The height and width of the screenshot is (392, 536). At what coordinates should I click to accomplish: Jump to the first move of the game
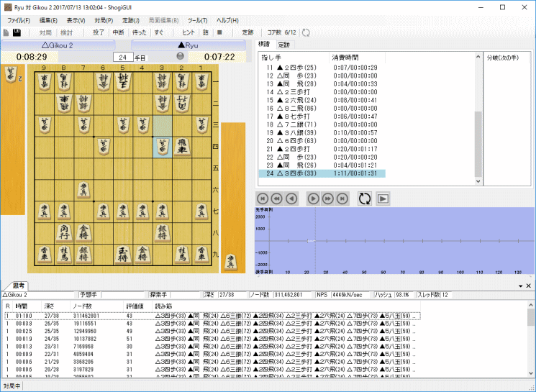tap(263, 199)
